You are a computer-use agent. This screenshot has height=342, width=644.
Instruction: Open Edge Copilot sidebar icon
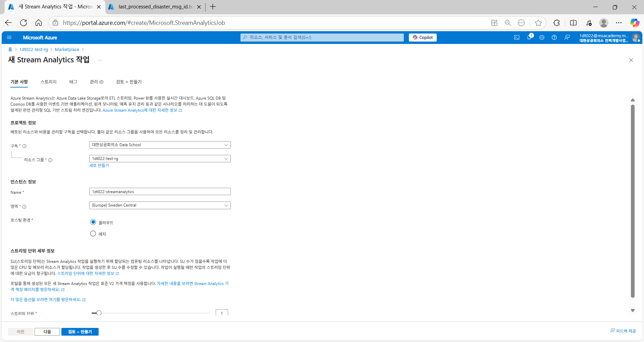pyautogui.click(x=635, y=23)
